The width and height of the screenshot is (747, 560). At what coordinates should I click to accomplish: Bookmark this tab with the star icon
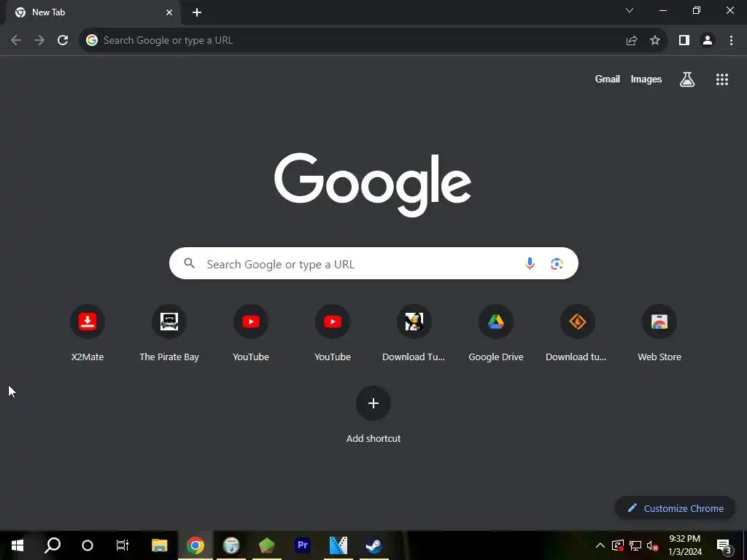pyautogui.click(x=655, y=41)
